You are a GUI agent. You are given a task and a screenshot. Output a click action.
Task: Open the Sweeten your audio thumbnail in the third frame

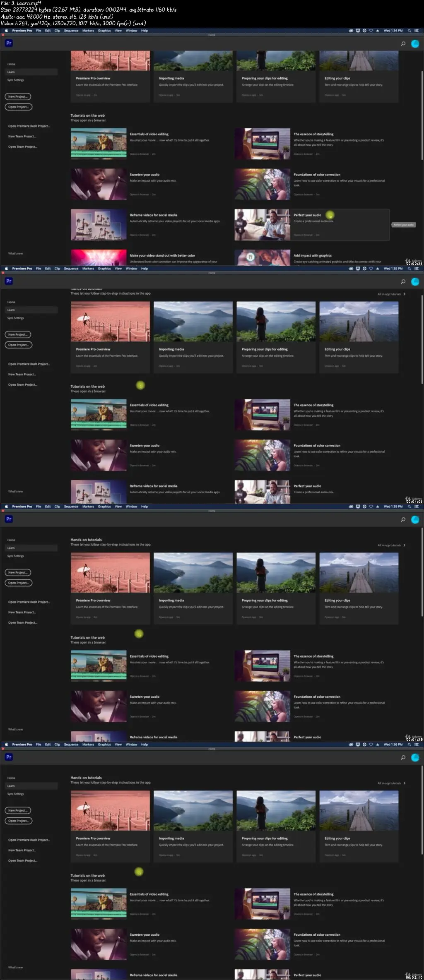click(x=99, y=706)
